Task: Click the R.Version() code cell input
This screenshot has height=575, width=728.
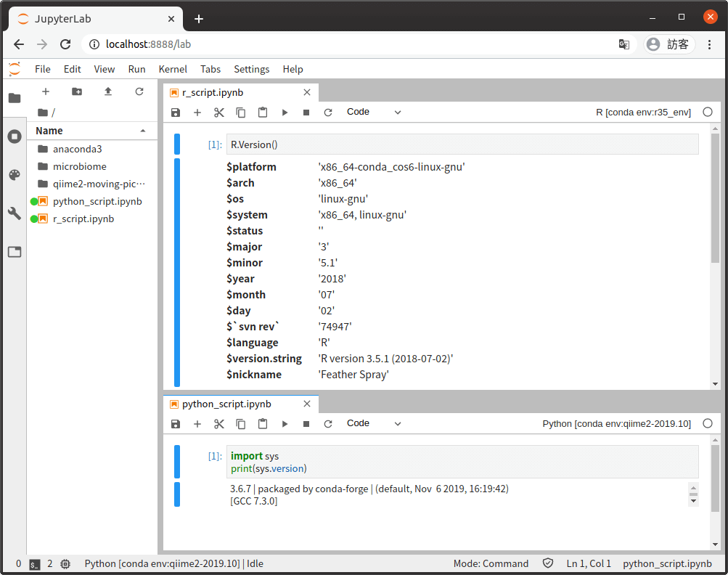Action: (x=462, y=144)
